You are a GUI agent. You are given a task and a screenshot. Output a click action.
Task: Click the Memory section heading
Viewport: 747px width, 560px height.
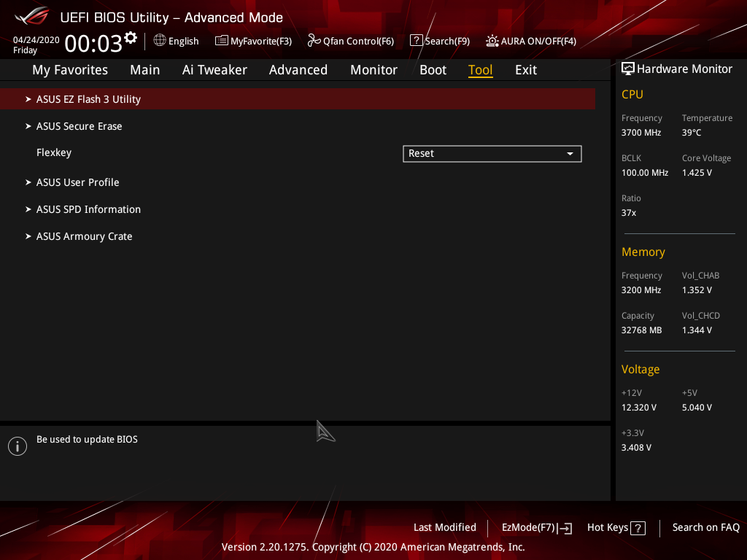pyautogui.click(x=643, y=252)
